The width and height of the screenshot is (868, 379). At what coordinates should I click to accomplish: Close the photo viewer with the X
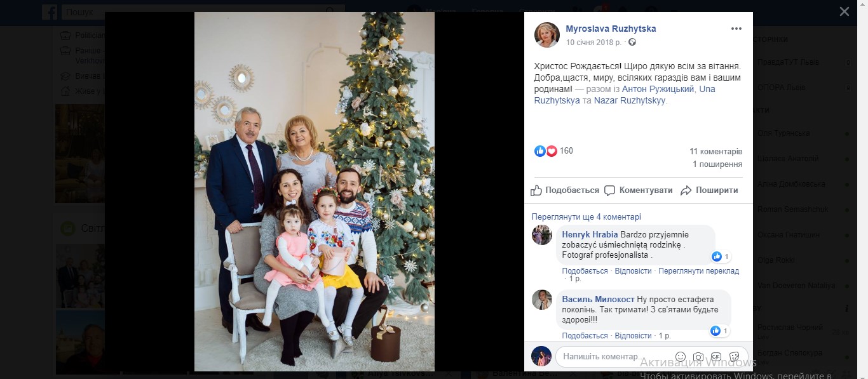(844, 11)
